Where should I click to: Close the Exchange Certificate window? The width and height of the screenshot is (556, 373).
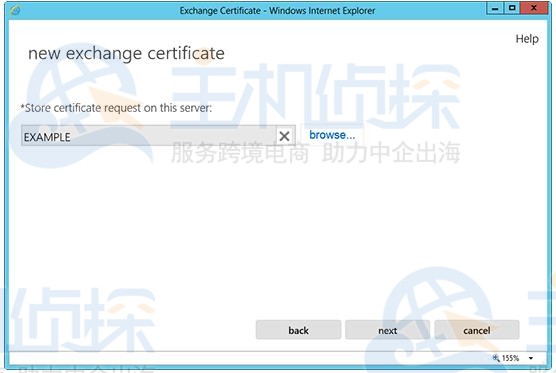click(534, 8)
